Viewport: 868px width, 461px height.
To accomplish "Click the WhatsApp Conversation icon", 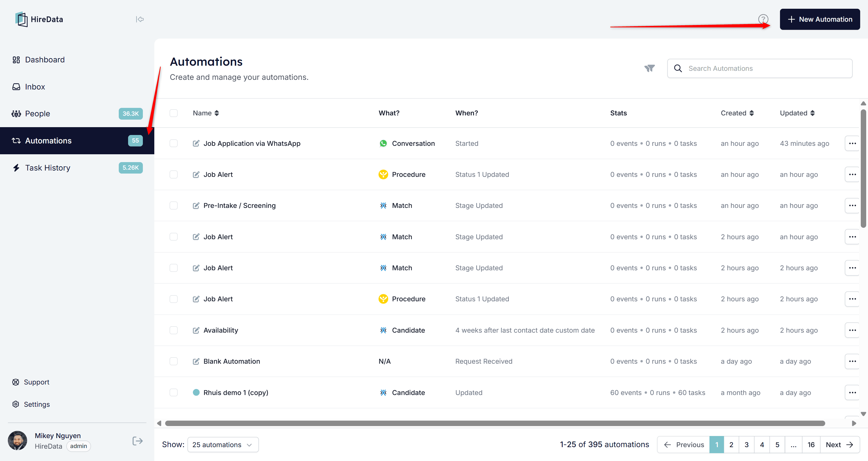I will click(x=383, y=143).
